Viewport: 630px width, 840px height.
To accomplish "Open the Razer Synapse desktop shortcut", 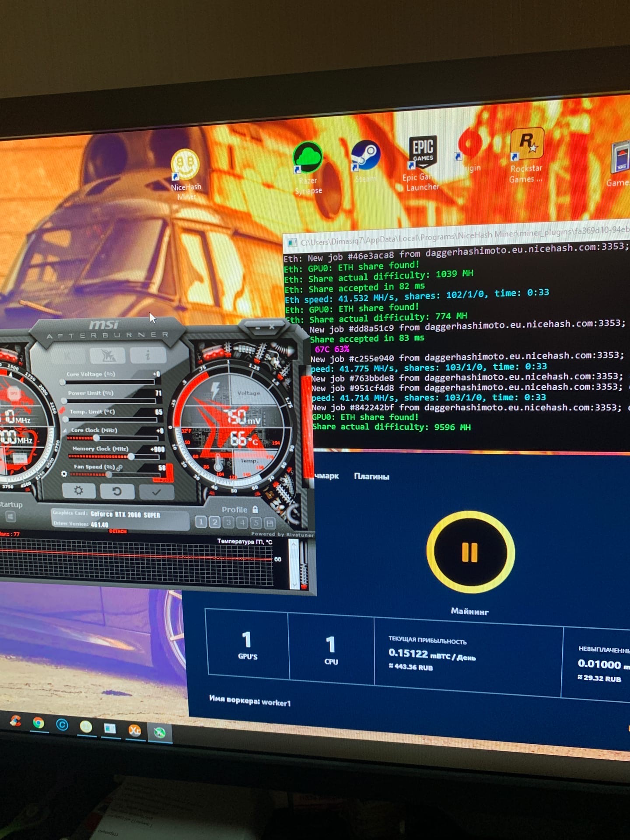I will (308, 168).
